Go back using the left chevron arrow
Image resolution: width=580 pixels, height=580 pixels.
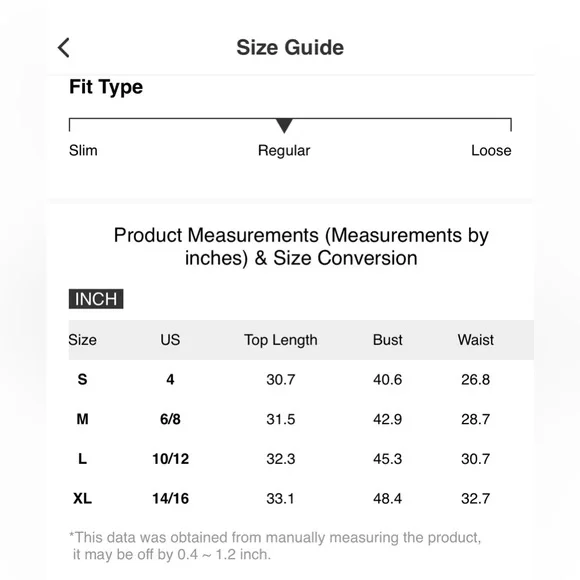pos(64,48)
